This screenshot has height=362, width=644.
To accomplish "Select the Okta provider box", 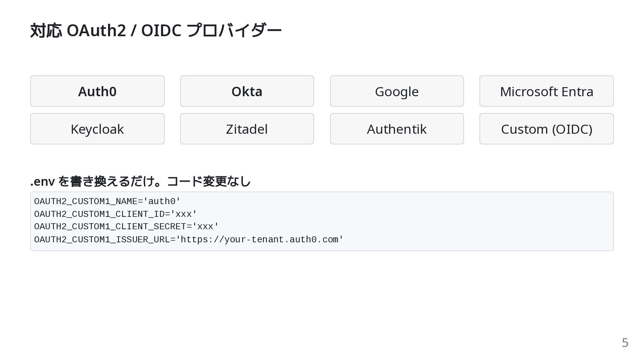I will point(247,91).
